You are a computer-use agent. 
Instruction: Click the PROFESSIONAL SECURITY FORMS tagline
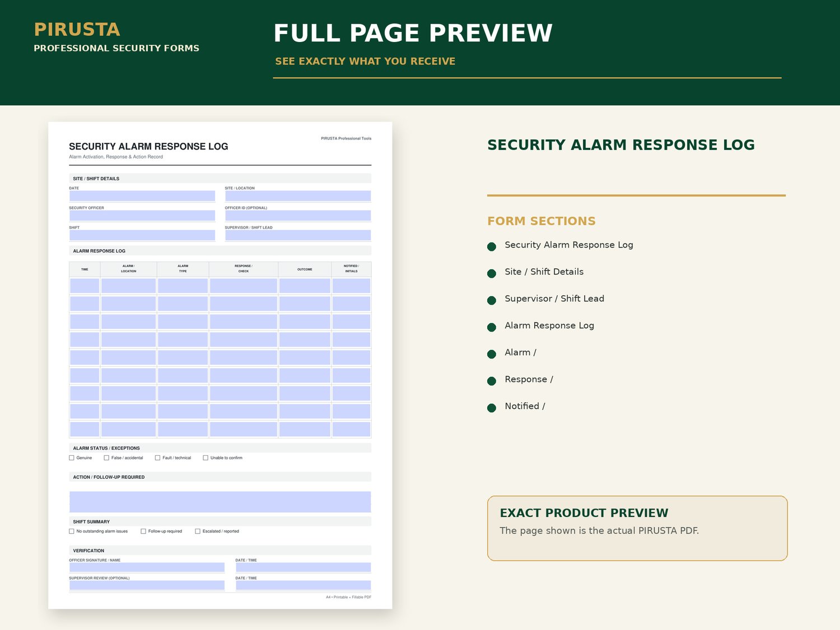(x=116, y=48)
